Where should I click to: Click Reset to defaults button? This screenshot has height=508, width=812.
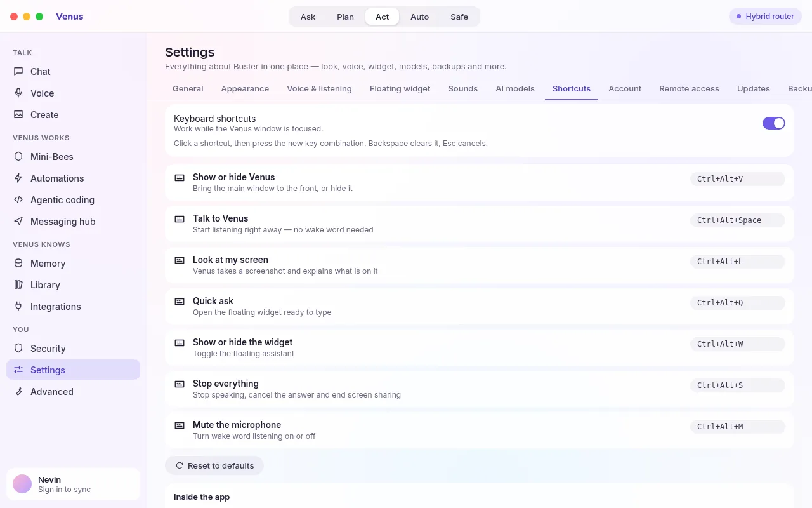click(x=214, y=465)
